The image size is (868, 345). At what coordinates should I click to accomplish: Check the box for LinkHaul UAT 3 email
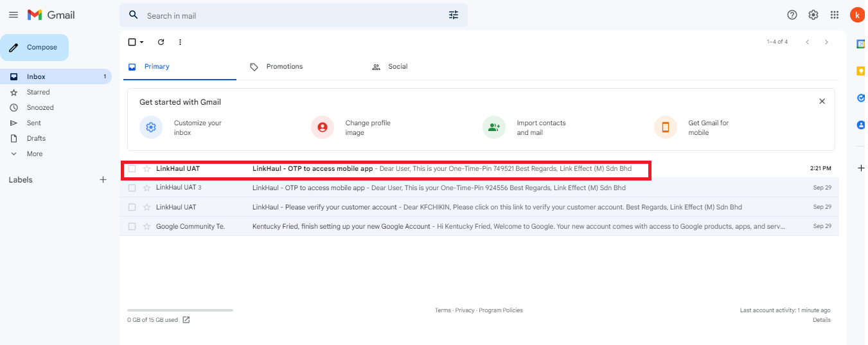pos(132,188)
